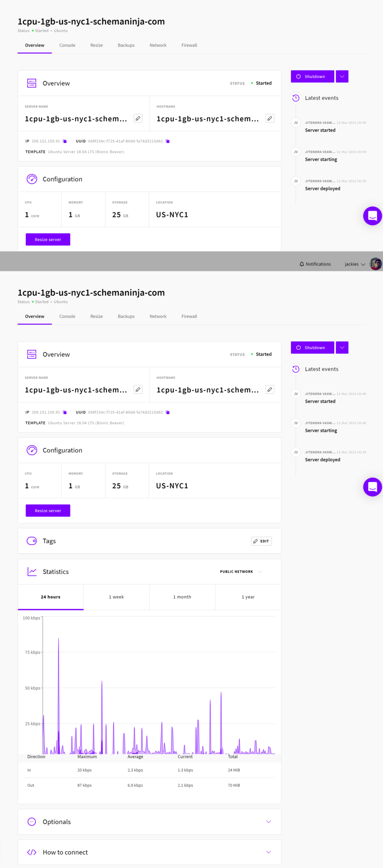
Task: Copy IP address in the topmost Overview card
Action: click(65, 141)
